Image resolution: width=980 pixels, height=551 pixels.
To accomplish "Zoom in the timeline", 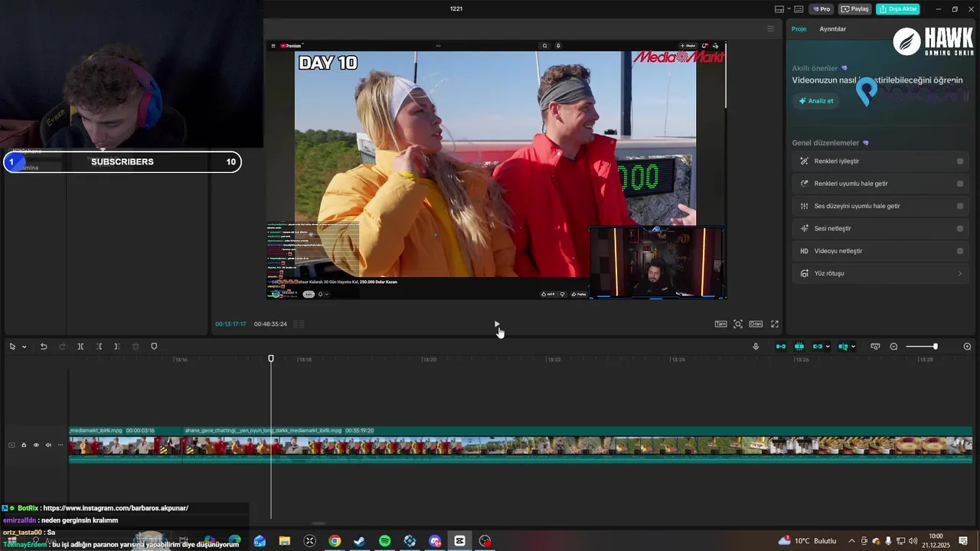I will 967,347.
